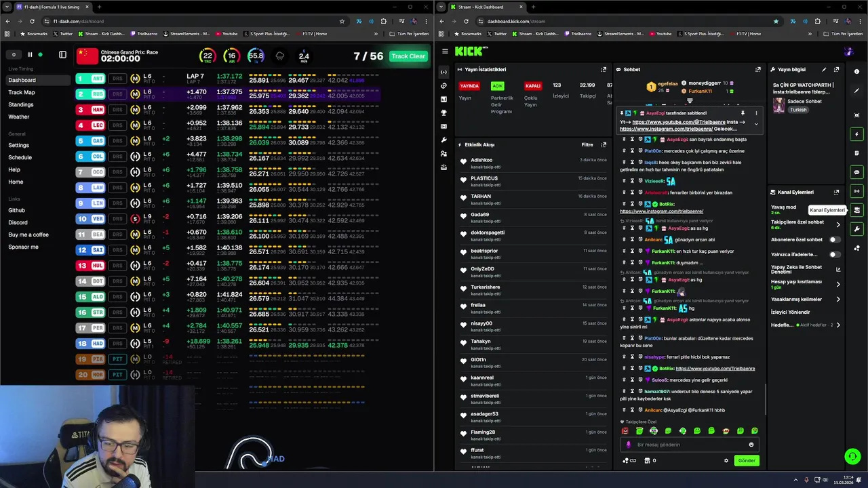Image resolution: width=868 pixels, height=488 pixels.
Task: Click the green support headset button
Action: (852, 456)
